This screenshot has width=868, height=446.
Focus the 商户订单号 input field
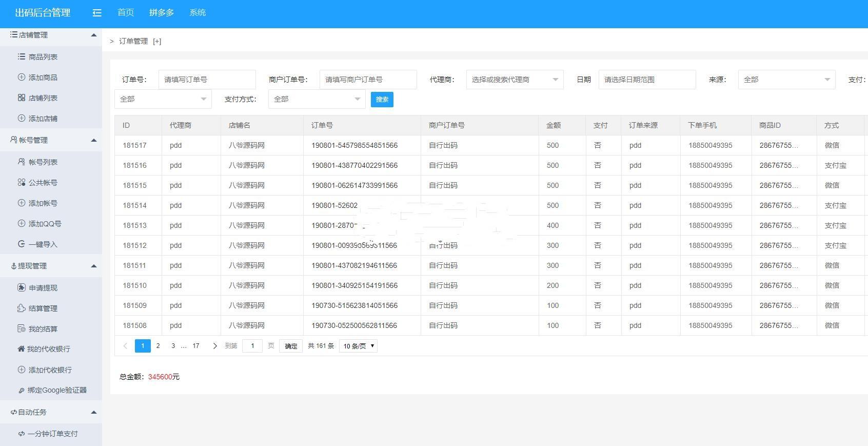coord(368,80)
